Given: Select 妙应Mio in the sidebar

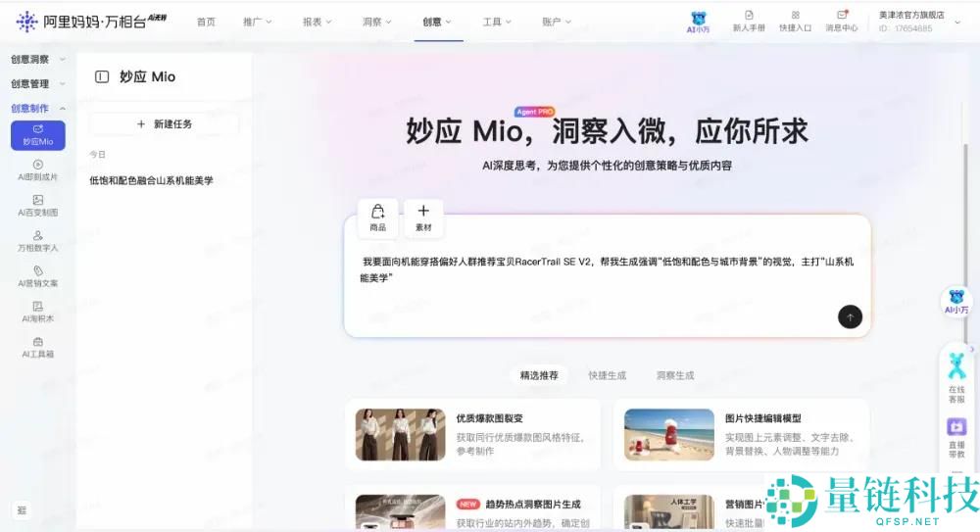Looking at the screenshot, I should tap(38, 135).
